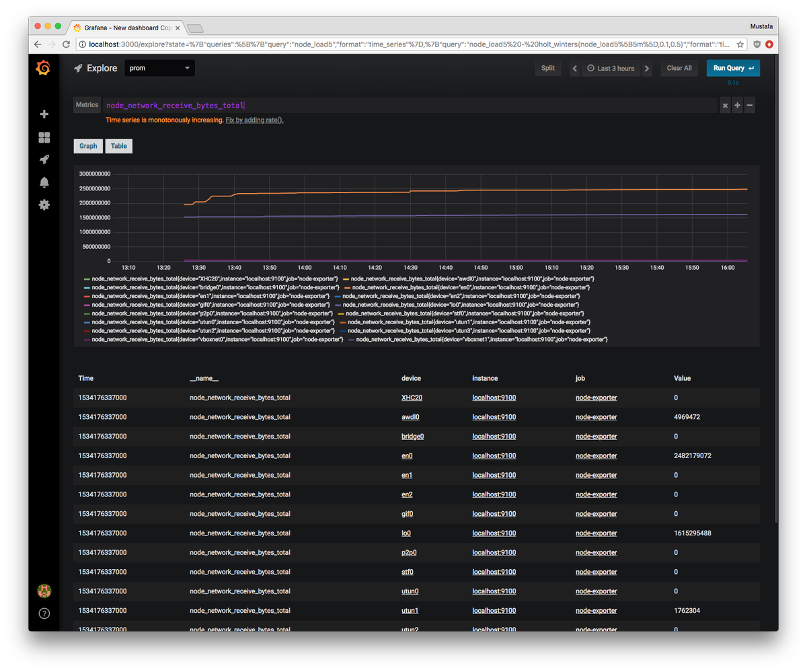Toggle the Table view button
Image resolution: width=807 pixels, height=672 pixels.
pyautogui.click(x=118, y=146)
